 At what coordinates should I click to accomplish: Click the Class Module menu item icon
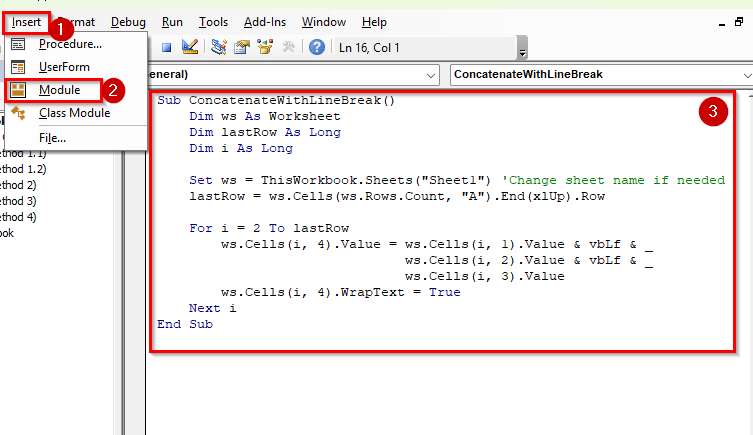[18, 113]
